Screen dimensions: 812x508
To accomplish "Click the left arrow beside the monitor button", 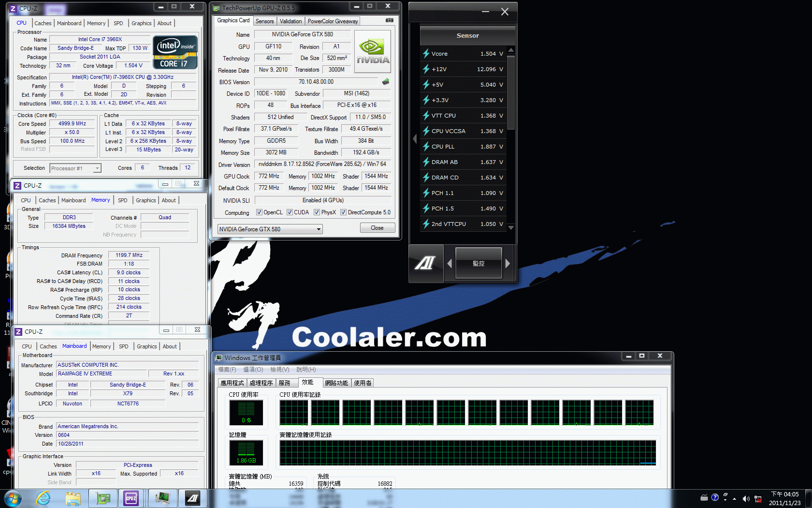I will [x=449, y=264].
